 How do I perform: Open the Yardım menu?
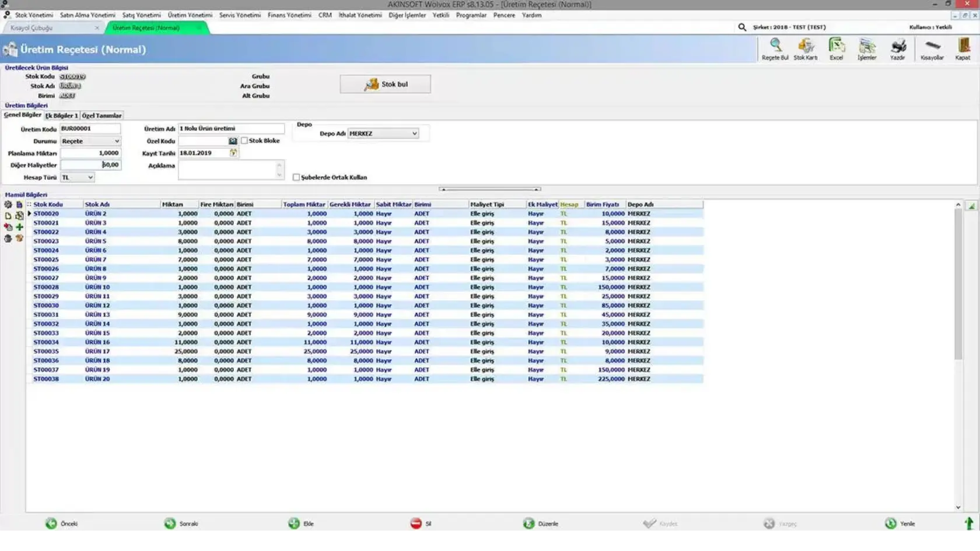click(531, 15)
